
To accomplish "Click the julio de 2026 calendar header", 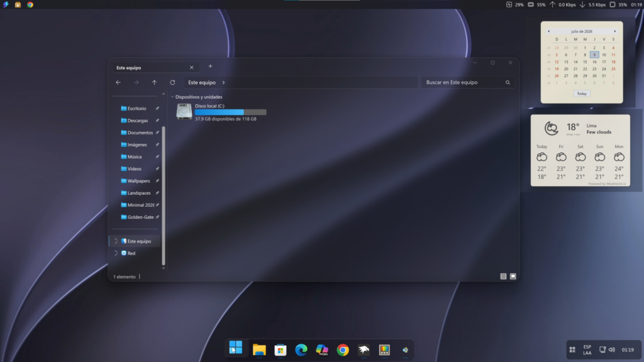I will [582, 31].
